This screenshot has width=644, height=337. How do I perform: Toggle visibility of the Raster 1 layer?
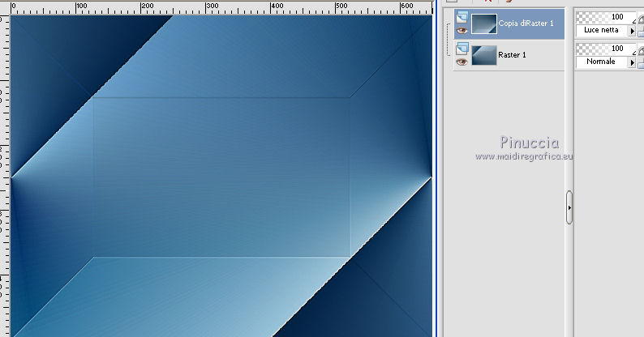462,62
